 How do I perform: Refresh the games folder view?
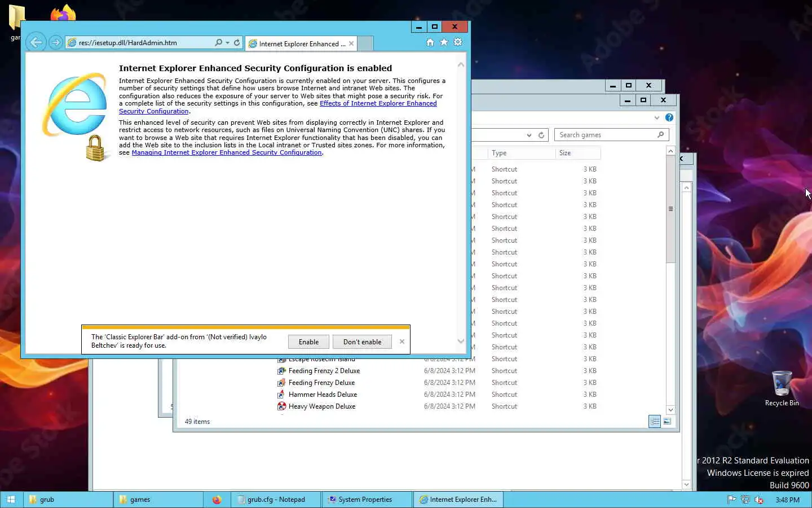click(541, 135)
